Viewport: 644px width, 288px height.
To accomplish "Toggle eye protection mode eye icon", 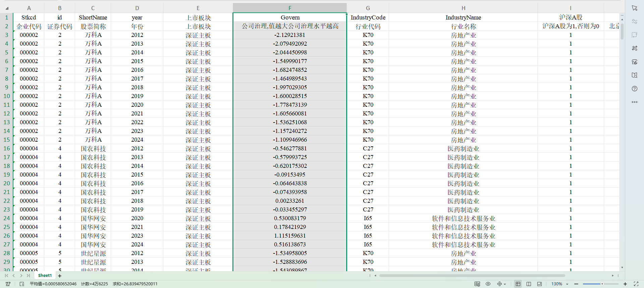I will click(x=488, y=284).
